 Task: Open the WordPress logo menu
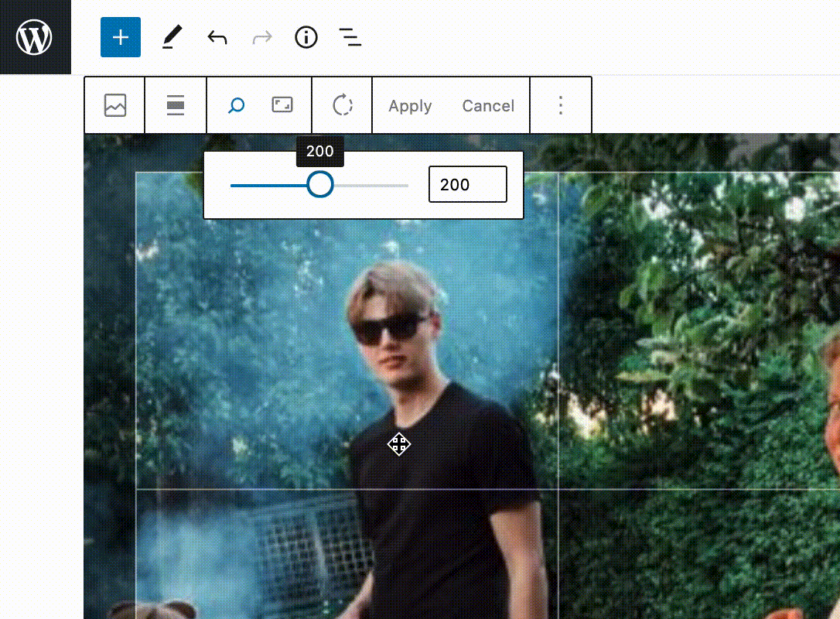click(x=35, y=37)
